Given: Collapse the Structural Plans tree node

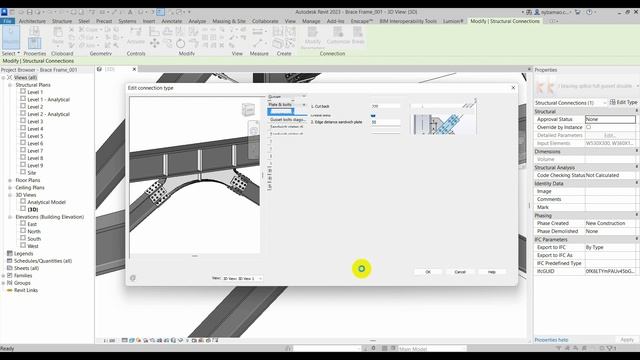Looking at the screenshot, I should [10, 85].
